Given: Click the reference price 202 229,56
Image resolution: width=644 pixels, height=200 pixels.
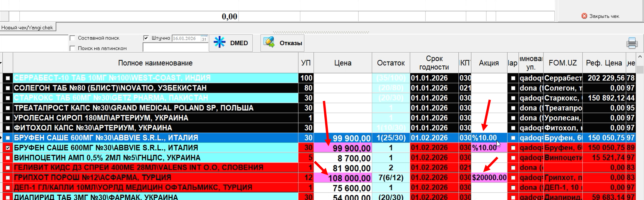Looking at the screenshot, I should point(604,78).
